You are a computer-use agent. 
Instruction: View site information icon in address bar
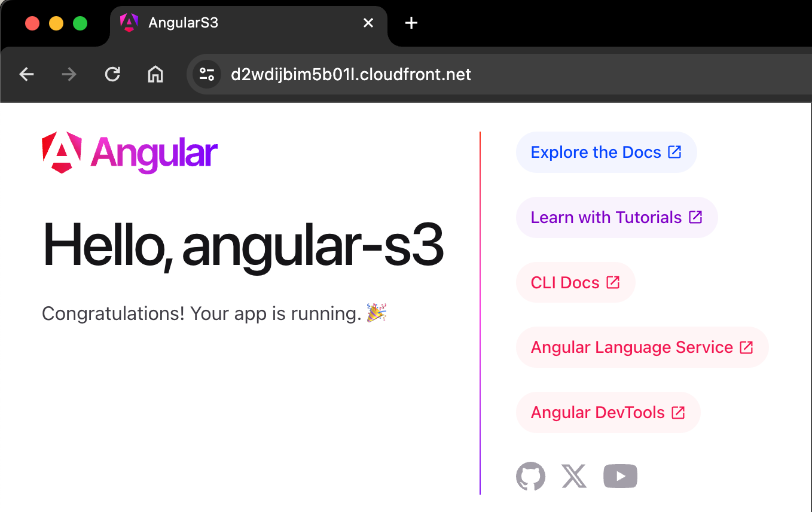point(207,74)
